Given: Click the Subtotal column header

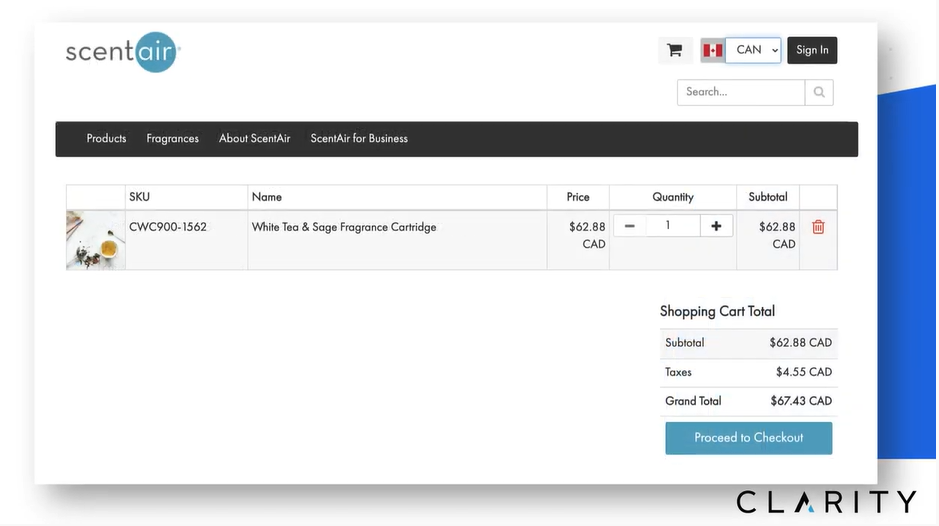Looking at the screenshot, I should pyautogui.click(x=768, y=197).
